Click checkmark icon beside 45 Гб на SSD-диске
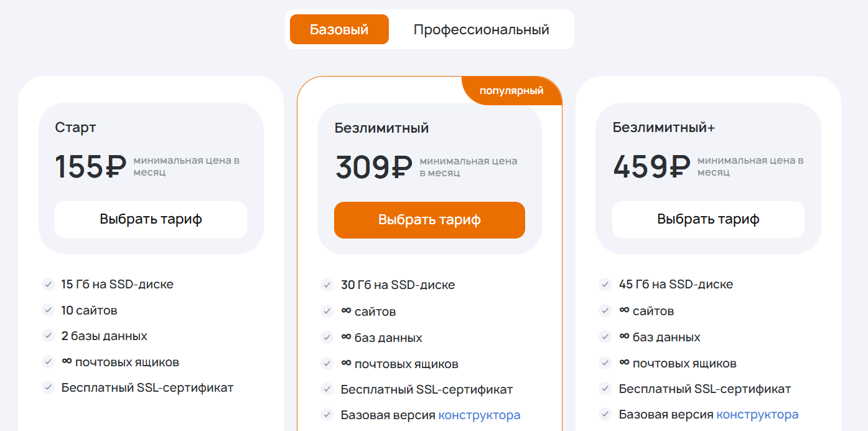Viewport: 868px width, 431px height. pyautogui.click(x=605, y=285)
